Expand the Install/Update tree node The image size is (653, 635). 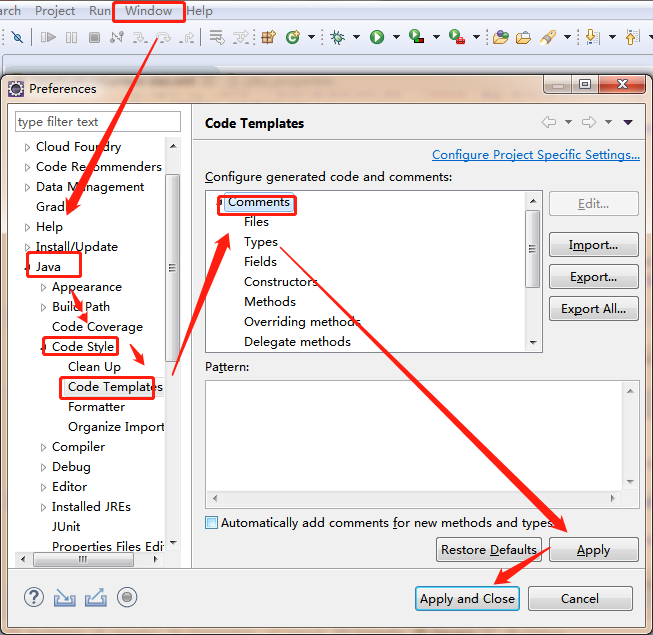[27, 247]
